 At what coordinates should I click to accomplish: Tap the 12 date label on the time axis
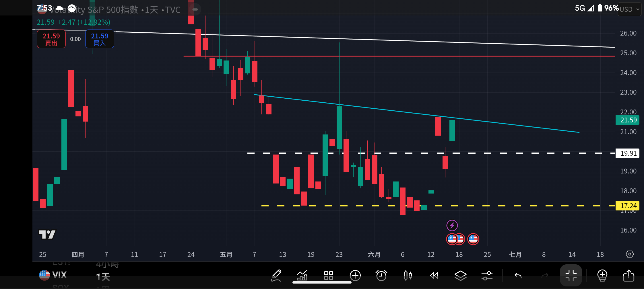point(431,254)
